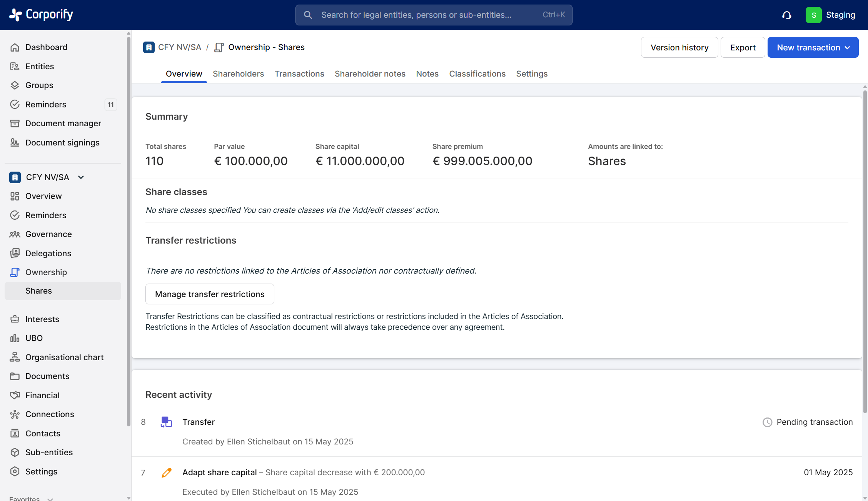Open the Classifications tab
The image size is (868, 501).
477,73
